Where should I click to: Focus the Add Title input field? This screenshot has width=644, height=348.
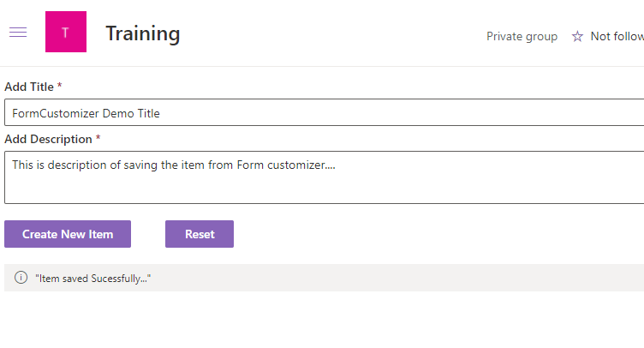[343, 112]
